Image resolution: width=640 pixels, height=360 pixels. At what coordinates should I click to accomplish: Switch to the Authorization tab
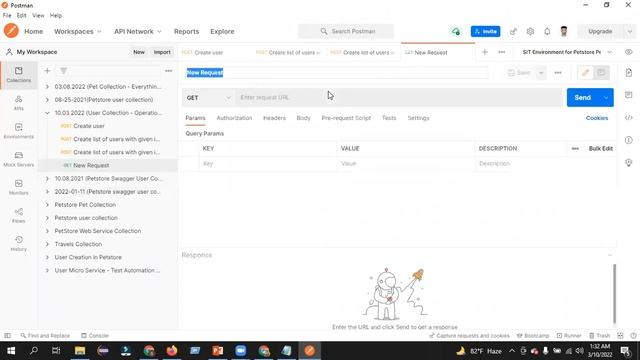click(234, 118)
